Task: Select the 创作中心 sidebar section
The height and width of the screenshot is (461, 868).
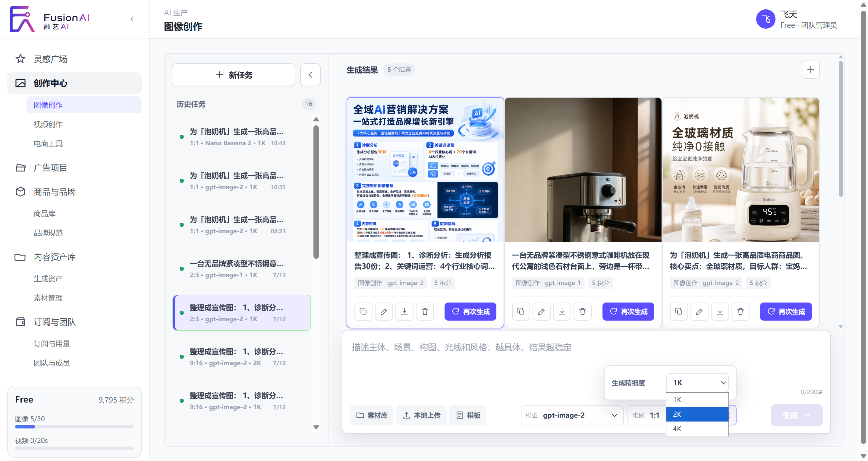Action: pyautogui.click(x=74, y=83)
